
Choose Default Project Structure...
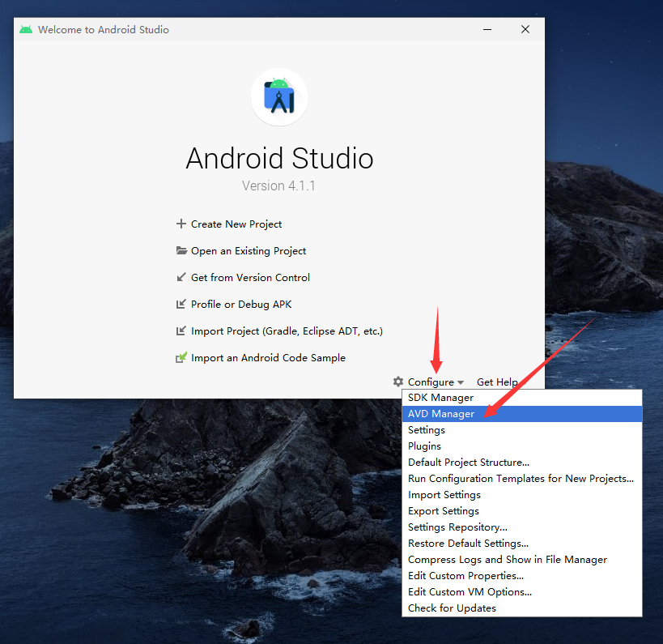(x=522, y=463)
